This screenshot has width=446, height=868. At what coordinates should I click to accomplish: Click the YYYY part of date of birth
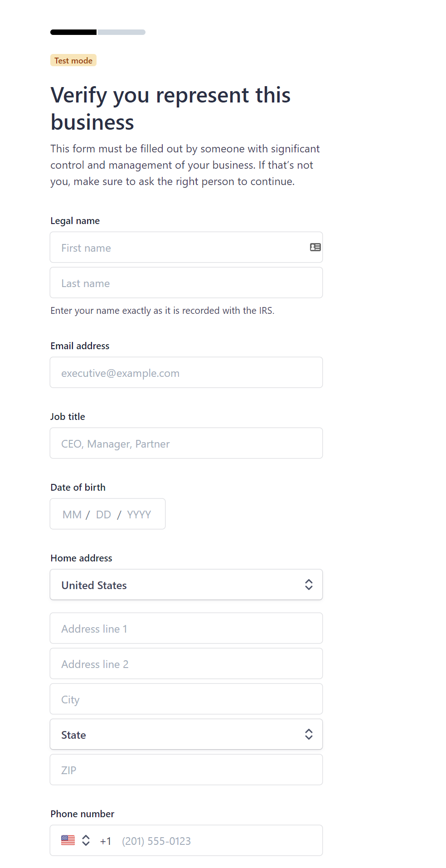[139, 514]
